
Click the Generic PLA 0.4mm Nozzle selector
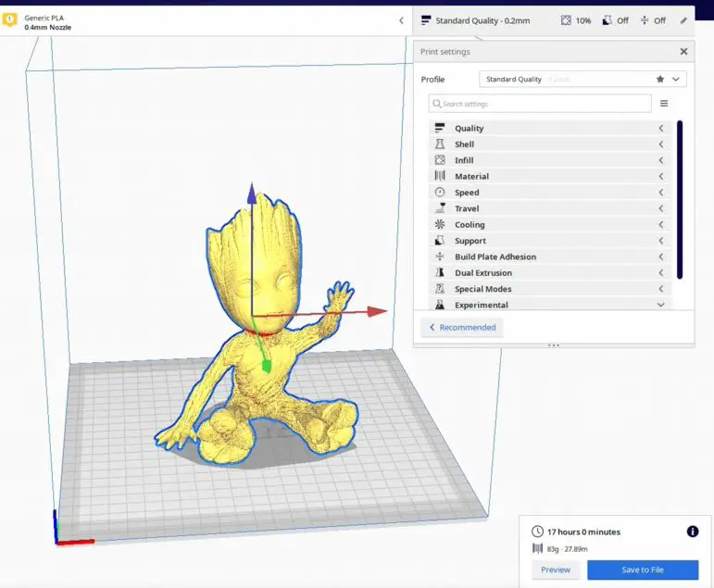click(x=207, y=20)
